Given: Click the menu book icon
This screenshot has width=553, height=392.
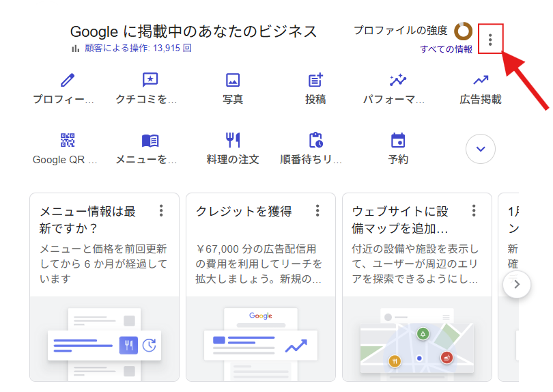Looking at the screenshot, I should pyautogui.click(x=150, y=141).
